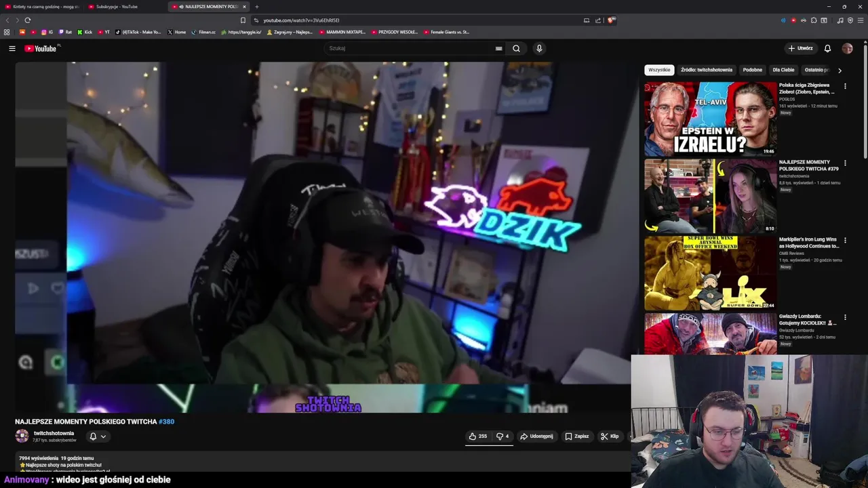Open the Markiplier's Iron Lung Wins title
Viewport: 868px width, 488px height.
tap(810, 243)
